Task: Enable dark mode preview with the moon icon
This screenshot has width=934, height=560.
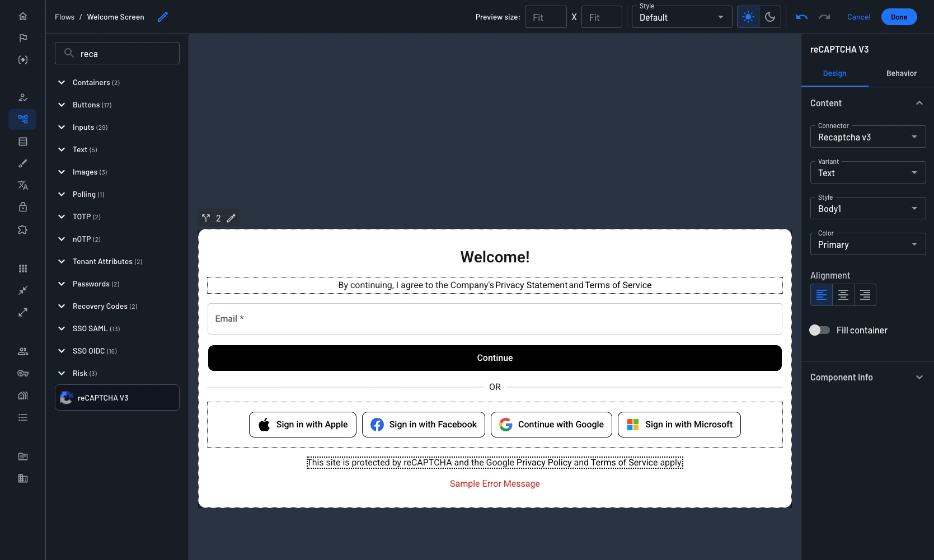Action: [770, 17]
